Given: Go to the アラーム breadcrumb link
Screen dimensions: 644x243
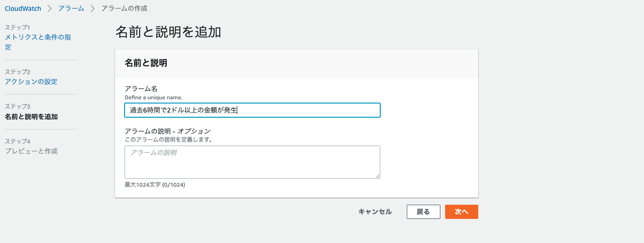Looking at the screenshot, I should (71, 9).
